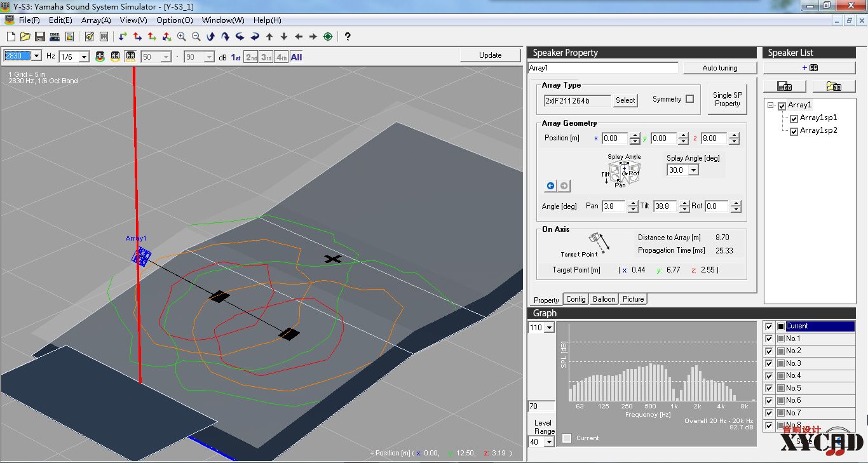The height and width of the screenshot is (463, 868).
Task: Switch to the 3D axis view icon
Action: [167, 37]
